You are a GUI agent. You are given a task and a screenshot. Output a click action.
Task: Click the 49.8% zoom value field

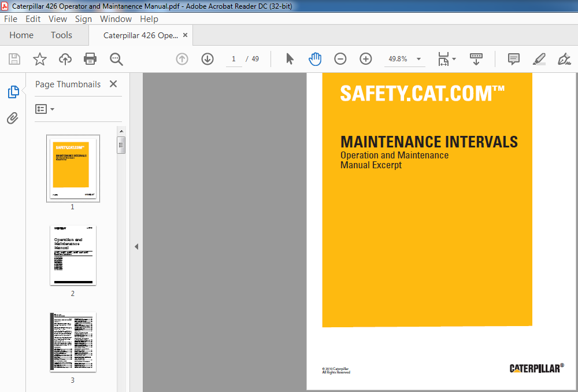point(398,59)
